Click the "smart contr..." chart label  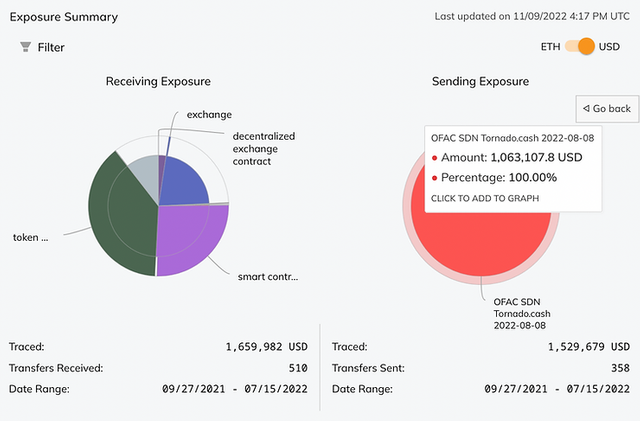click(x=268, y=277)
